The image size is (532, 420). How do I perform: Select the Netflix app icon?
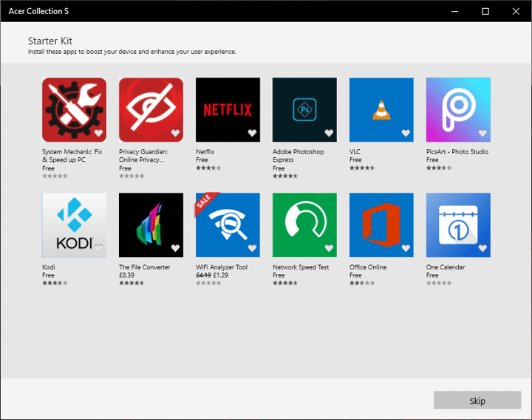pos(228,110)
